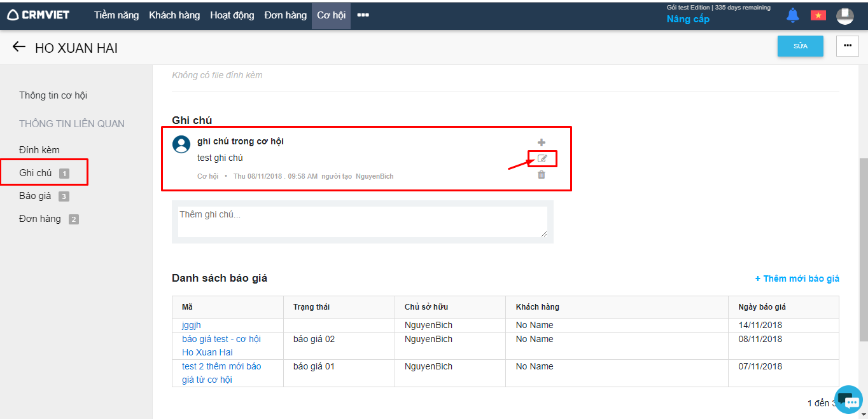
Task: Delete the note using trash icon
Action: (542, 174)
